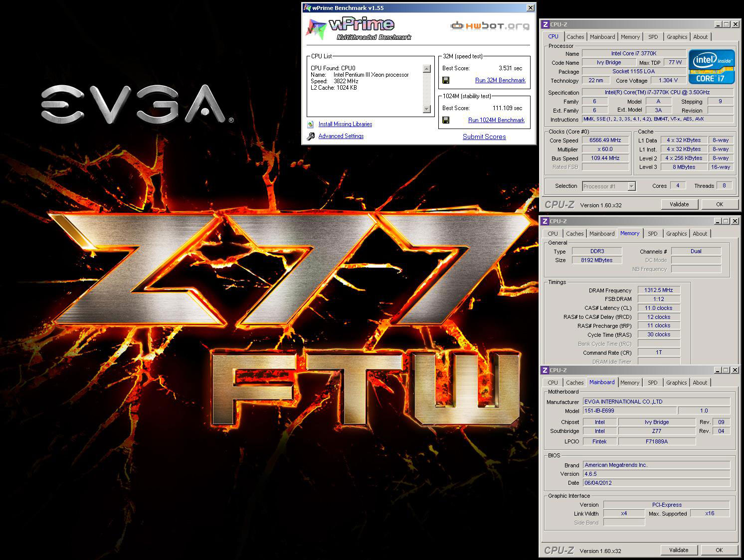Click the Cycle Time value '30 clocks'
The height and width of the screenshot is (560, 744).
tap(659, 334)
